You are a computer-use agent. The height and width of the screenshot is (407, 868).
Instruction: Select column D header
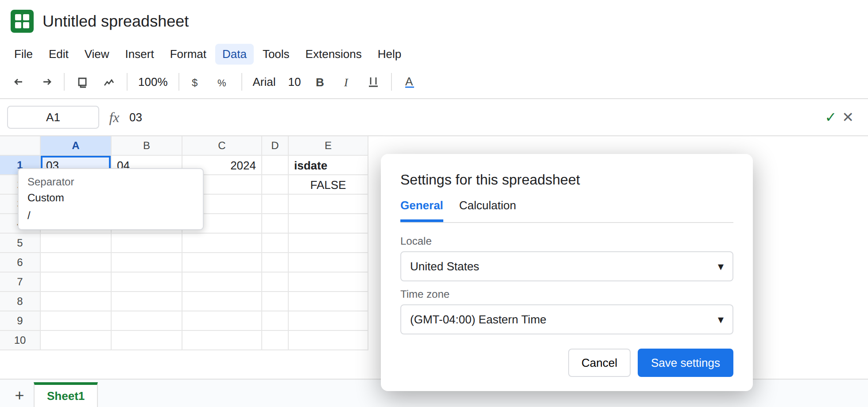coord(275,146)
